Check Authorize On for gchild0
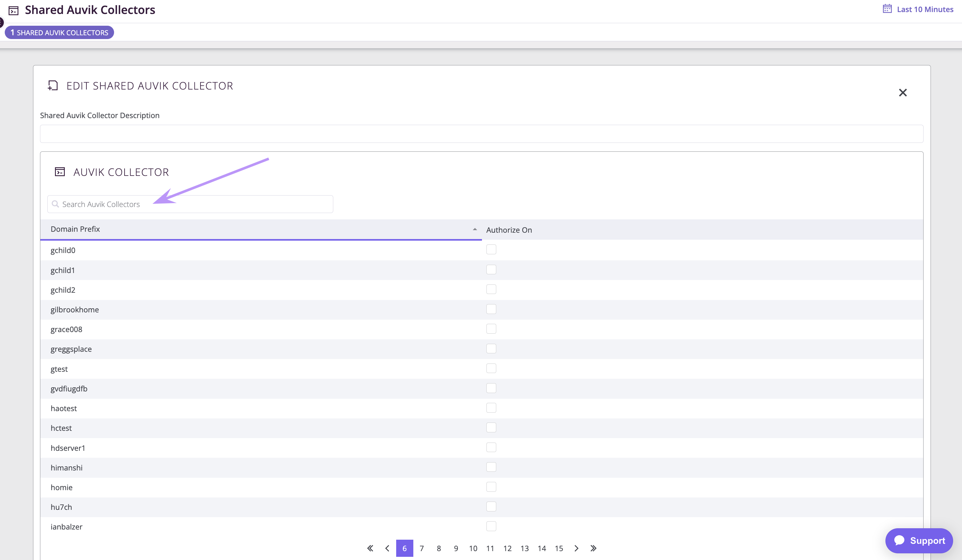The width and height of the screenshot is (962, 560). pyautogui.click(x=491, y=250)
